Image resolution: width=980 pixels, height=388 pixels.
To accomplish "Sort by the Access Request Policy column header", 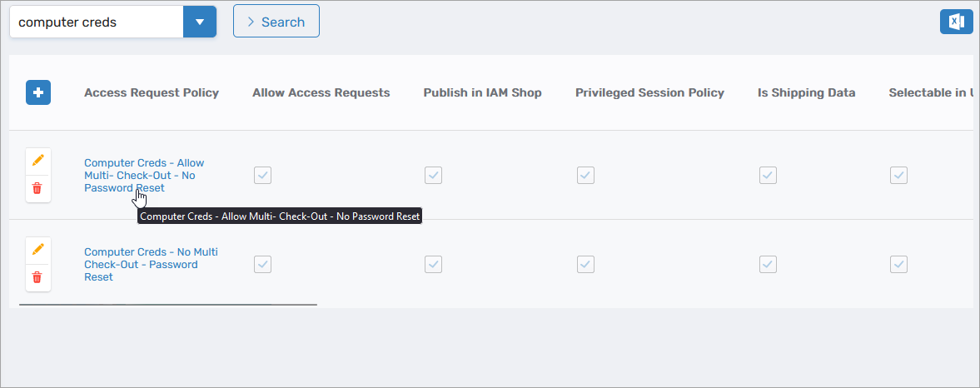I will point(152,92).
